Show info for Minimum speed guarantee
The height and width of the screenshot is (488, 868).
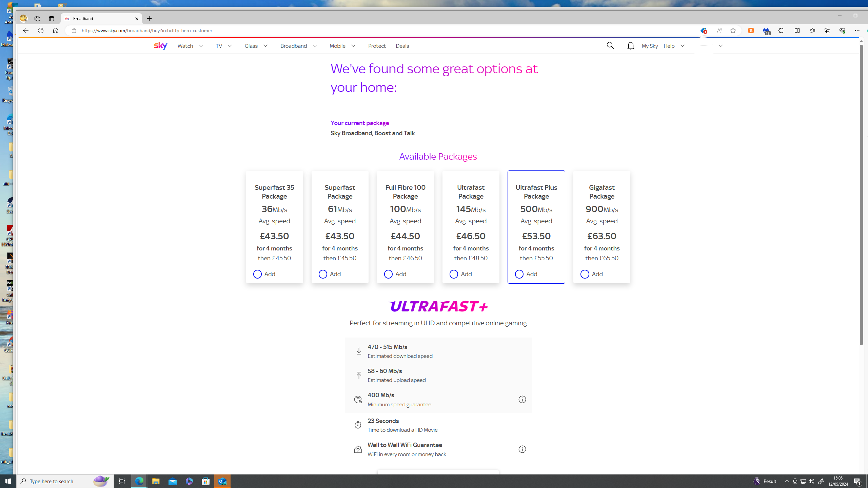(522, 400)
